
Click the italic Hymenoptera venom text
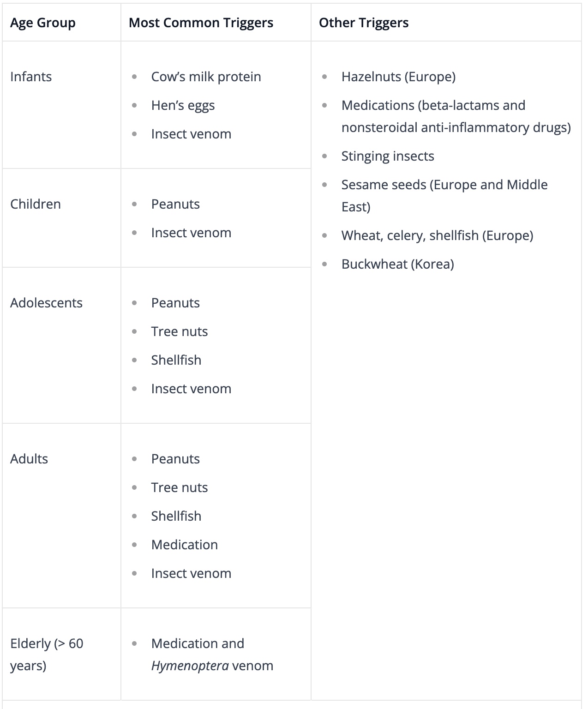pyautogui.click(x=212, y=666)
